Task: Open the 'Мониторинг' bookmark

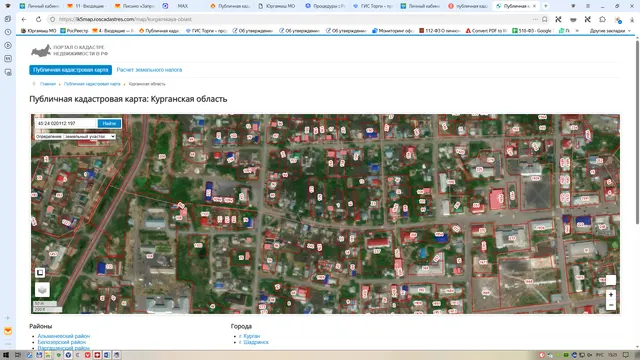Action: click(x=393, y=31)
